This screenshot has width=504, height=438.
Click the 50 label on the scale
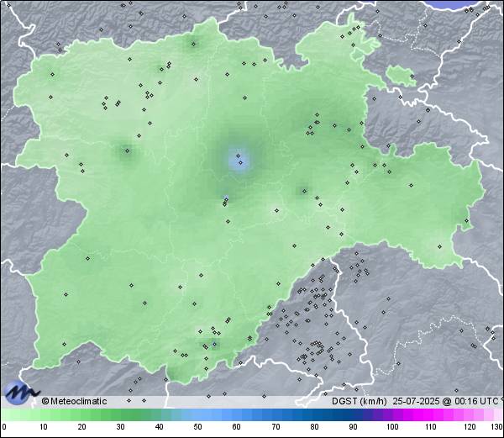pyautogui.click(x=197, y=427)
